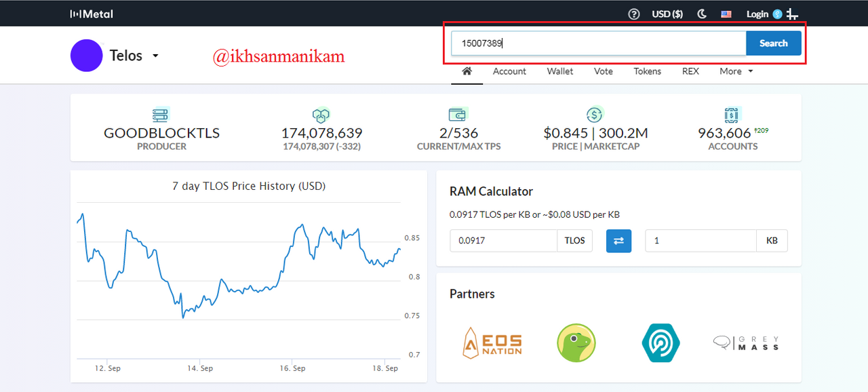Image resolution: width=868 pixels, height=392 pixels.
Task: Click the producer server icon
Action: pos(161,115)
